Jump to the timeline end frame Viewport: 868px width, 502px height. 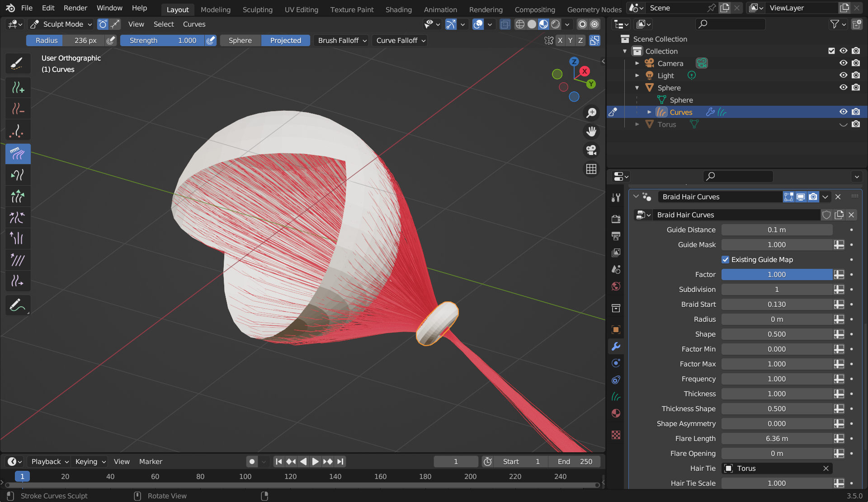[x=340, y=461]
